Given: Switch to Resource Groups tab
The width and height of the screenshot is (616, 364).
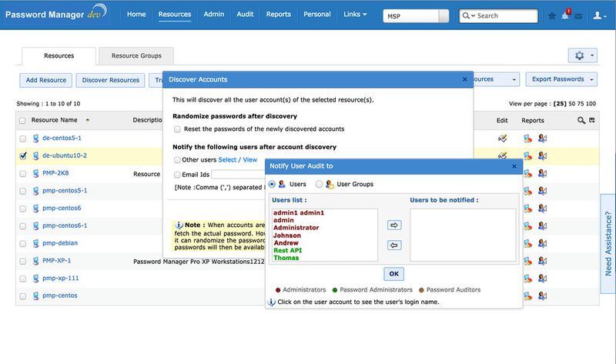Looking at the screenshot, I should point(136,55).
